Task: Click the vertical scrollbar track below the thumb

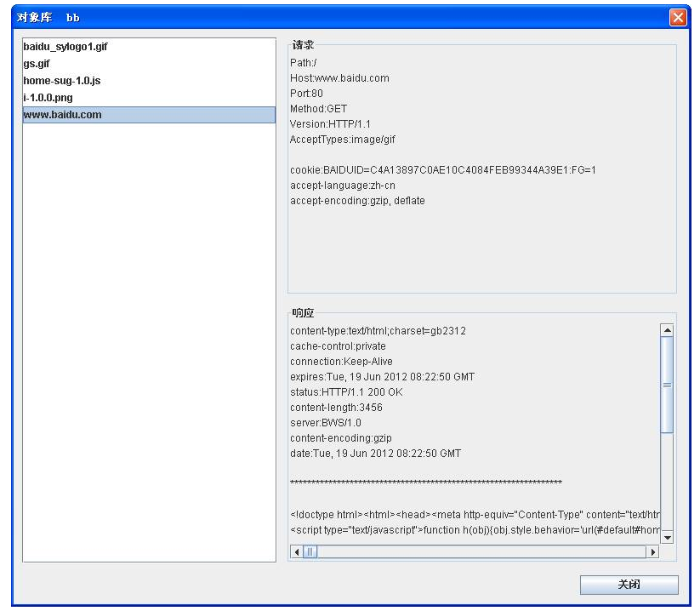Action: pyautogui.click(x=667, y=485)
